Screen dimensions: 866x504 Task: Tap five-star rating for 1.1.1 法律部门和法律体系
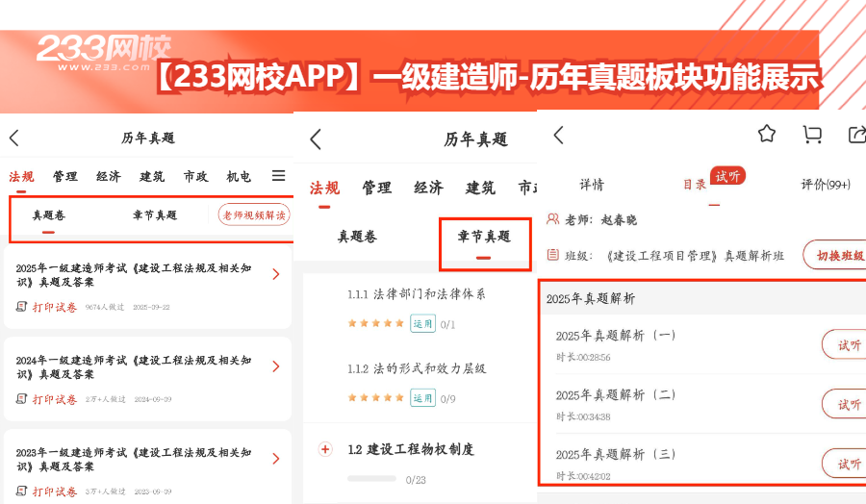pyautogui.click(x=375, y=323)
